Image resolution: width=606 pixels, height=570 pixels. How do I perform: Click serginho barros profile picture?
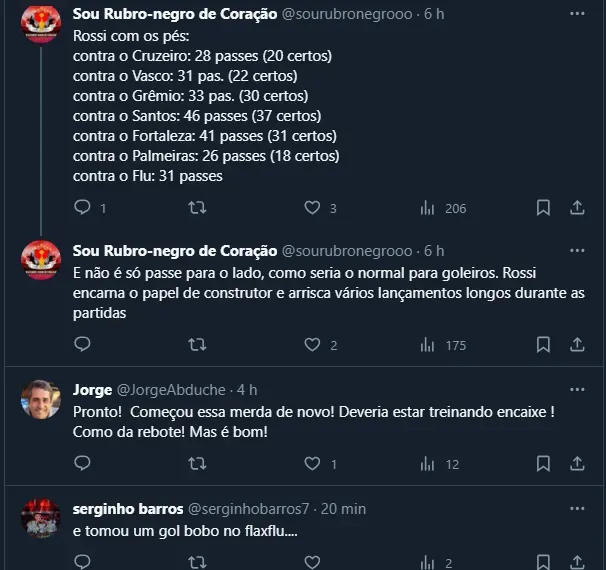pyautogui.click(x=41, y=518)
